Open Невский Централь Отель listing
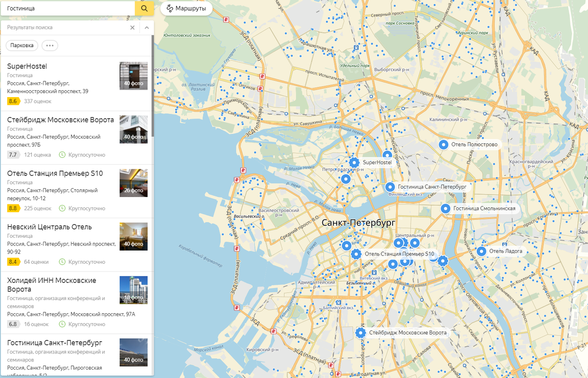This screenshot has width=588, height=378. [49, 227]
